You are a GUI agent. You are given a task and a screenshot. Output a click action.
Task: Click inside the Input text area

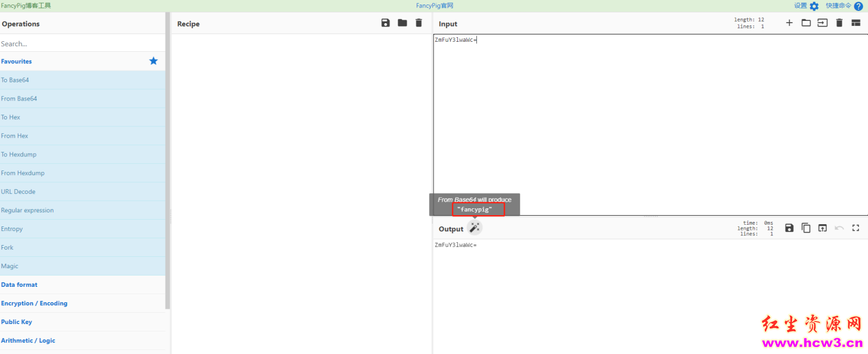point(650,124)
